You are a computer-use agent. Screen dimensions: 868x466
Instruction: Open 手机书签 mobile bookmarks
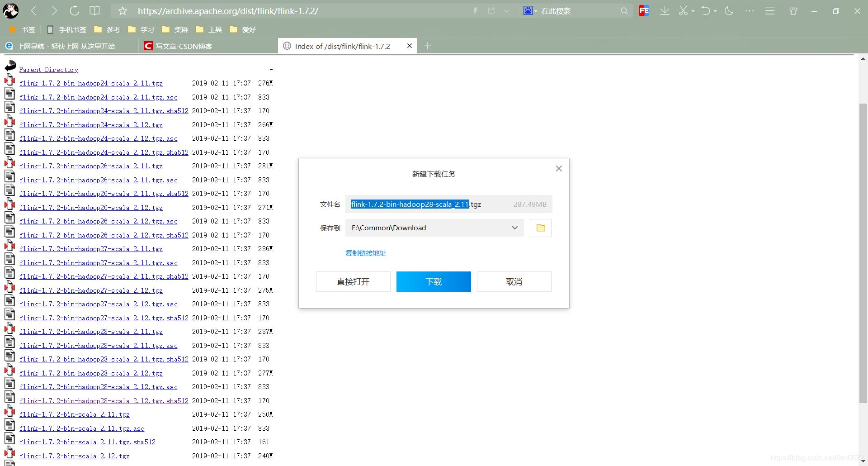click(66, 29)
